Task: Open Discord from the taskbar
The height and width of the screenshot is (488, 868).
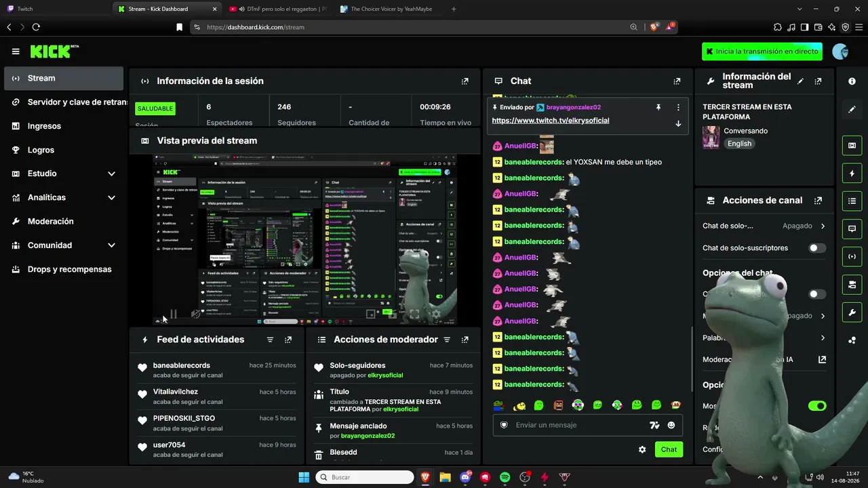Action: [465, 477]
